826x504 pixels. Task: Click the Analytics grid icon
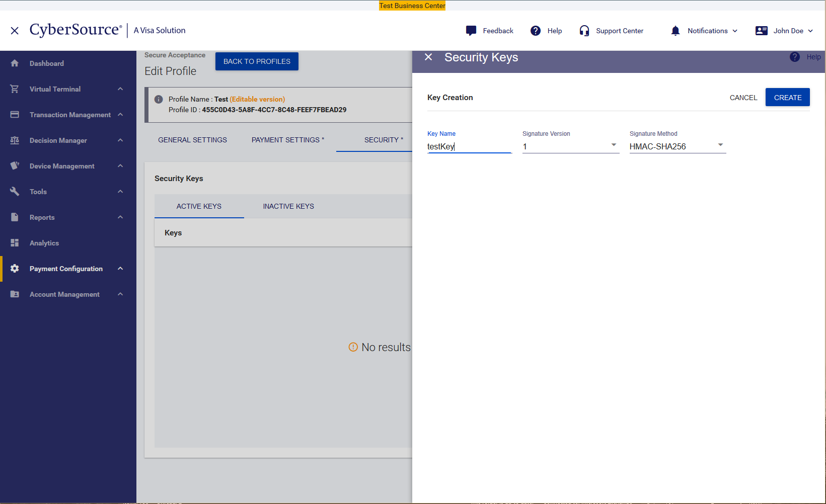pos(15,243)
